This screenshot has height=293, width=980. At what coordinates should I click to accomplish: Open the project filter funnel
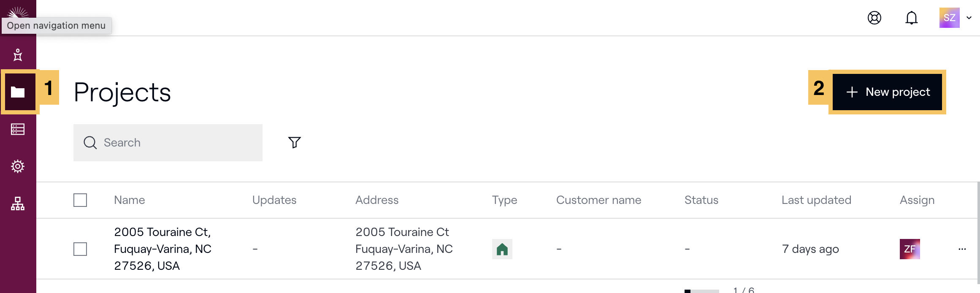[295, 142]
